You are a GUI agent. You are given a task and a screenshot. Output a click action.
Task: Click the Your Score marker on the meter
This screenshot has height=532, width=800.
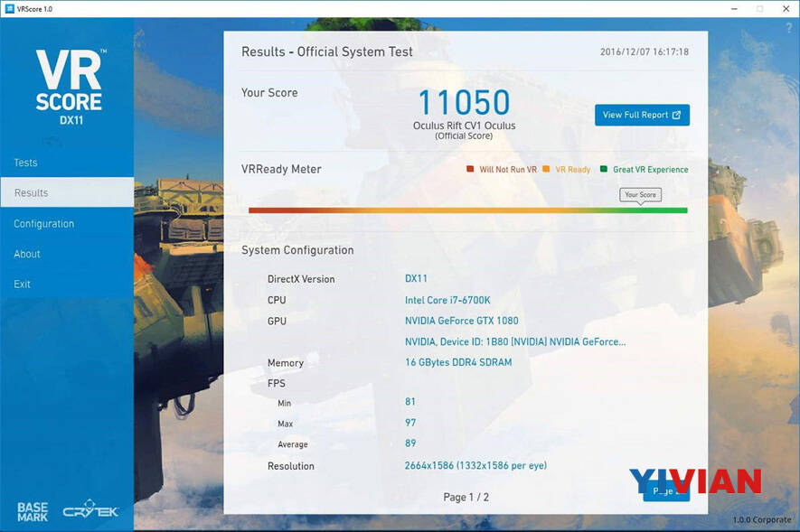(641, 195)
